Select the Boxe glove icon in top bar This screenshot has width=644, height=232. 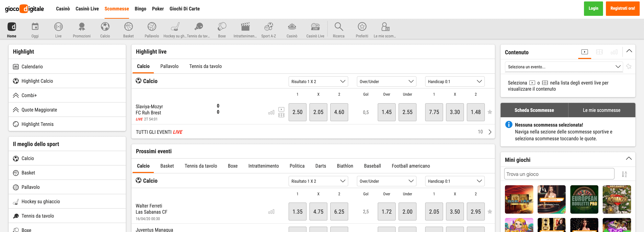[x=222, y=27]
